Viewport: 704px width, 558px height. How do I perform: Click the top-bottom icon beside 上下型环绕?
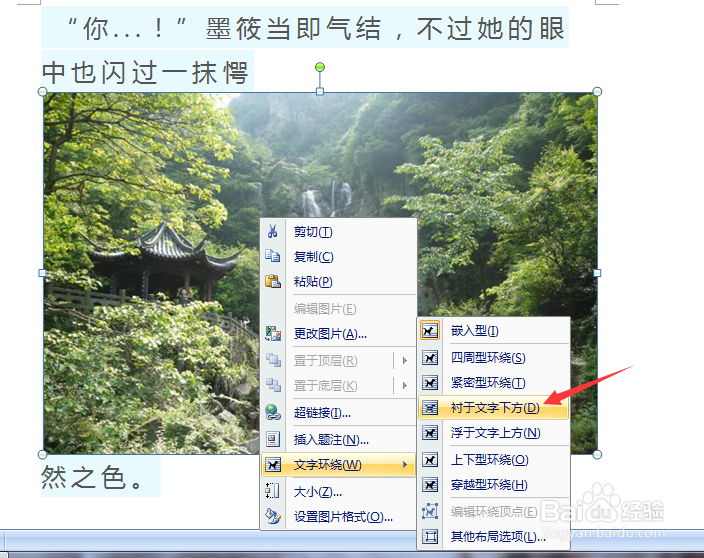click(x=430, y=460)
